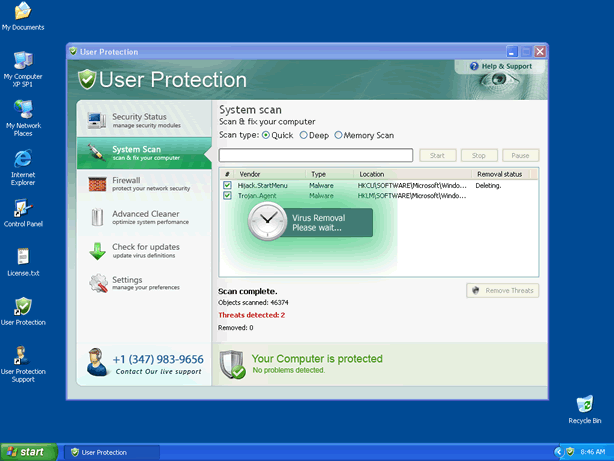This screenshot has width=614, height=461.
Task: Select the Deep scan type
Action: (304, 135)
